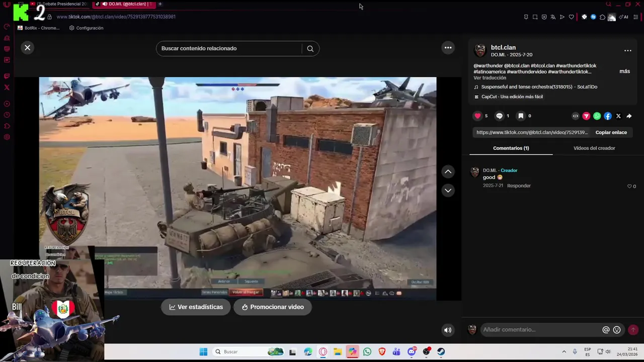Screen dimensions: 644x362
Task: Open history clock in the GX sidebar
Action: pos(7,115)
